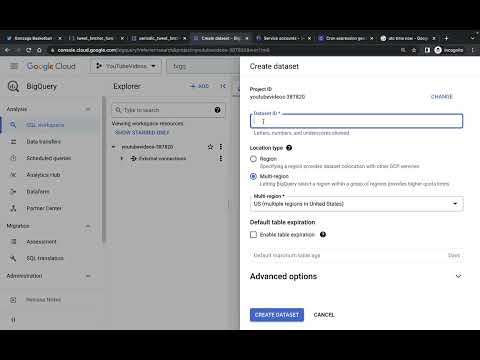
Task: Collapse the Explorer panel with arrow icon
Action: [223, 86]
